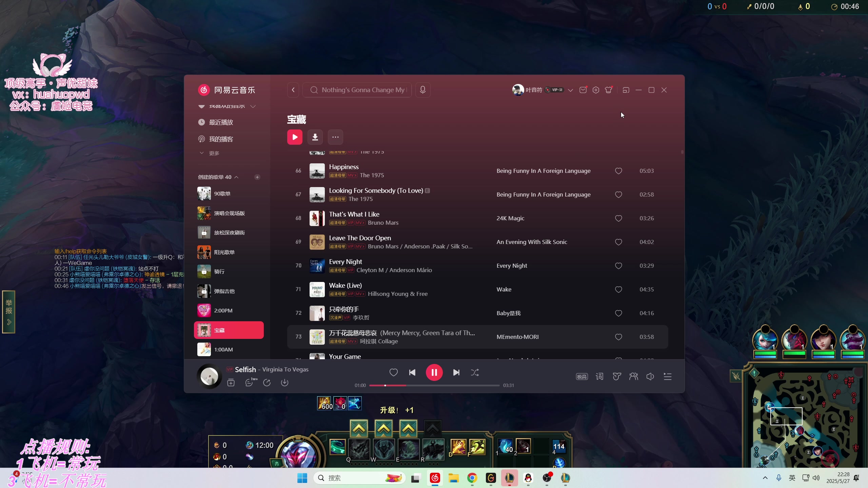Viewport: 868px width, 488px height.
Task: Collapse the 我喜欢的音乐 dropdown chevron
Action: (x=253, y=106)
